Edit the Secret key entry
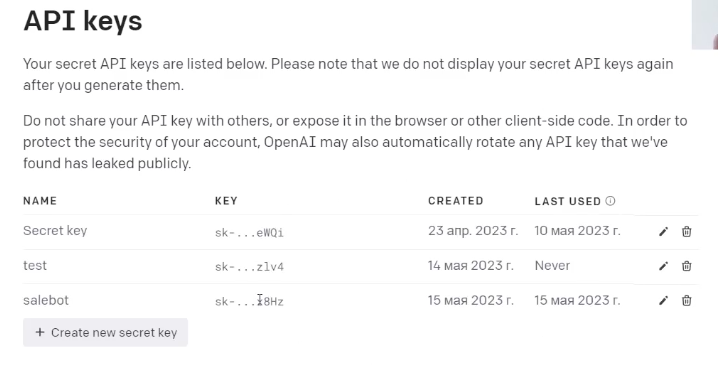The width and height of the screenshot is (718, 371). click(x=664, y=232)
